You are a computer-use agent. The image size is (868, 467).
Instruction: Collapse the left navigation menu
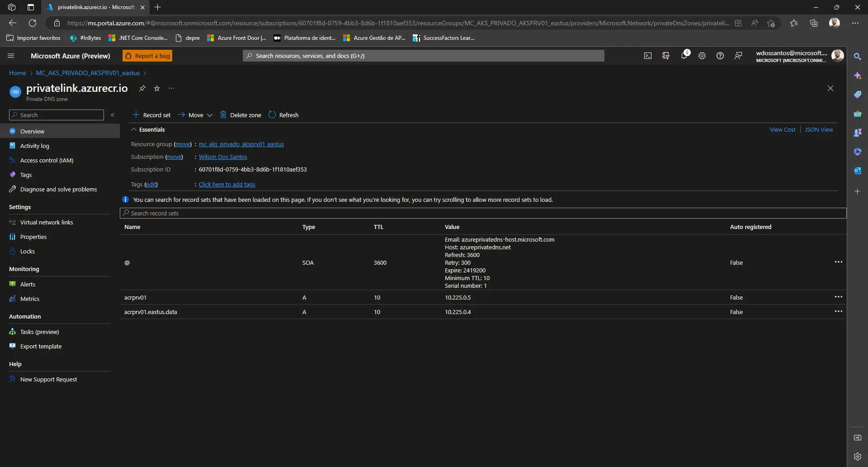(113, 115)
